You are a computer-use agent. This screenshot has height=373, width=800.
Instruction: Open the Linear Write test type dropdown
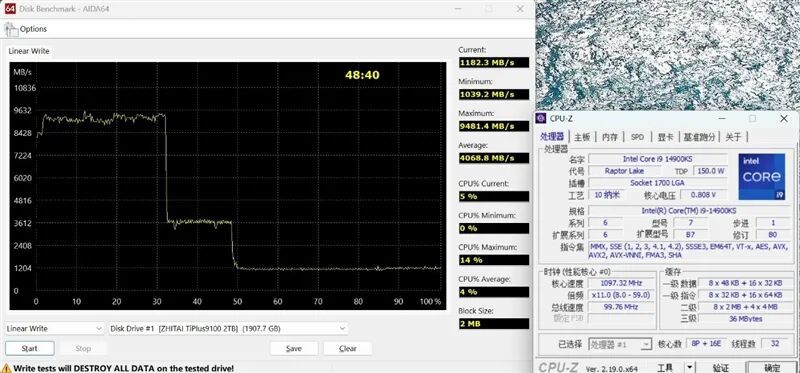pyautogui.click(x=55, y=329)
